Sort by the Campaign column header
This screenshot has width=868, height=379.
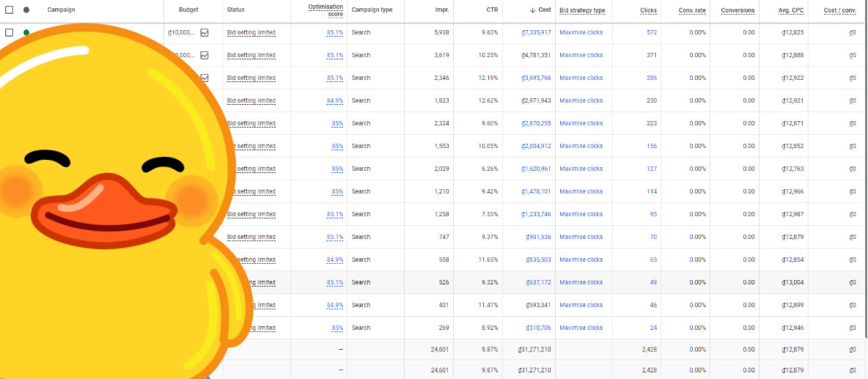pos(61,10)
